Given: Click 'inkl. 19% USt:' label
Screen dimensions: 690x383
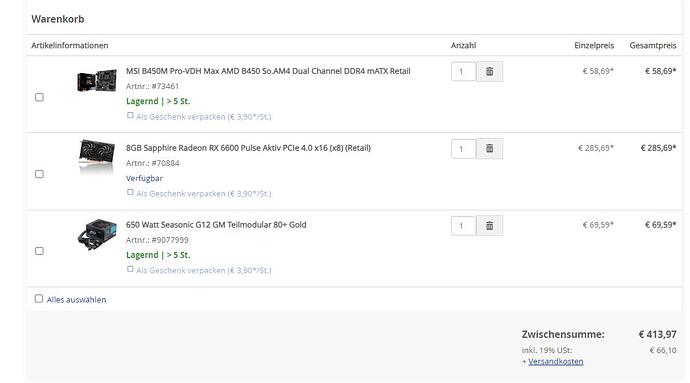Looking at the screenshot, I should pyautogui.click(x=547, y=350).
